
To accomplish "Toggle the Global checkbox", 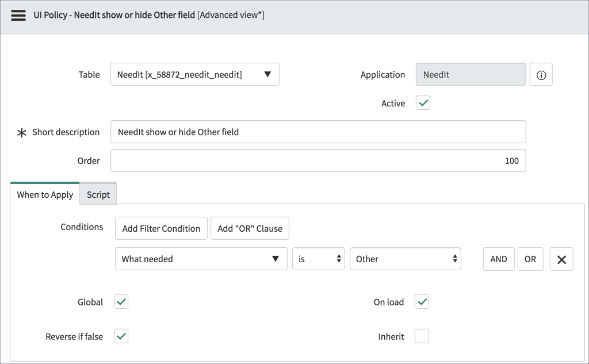I will pyautogui.click(x=121, y=302).
